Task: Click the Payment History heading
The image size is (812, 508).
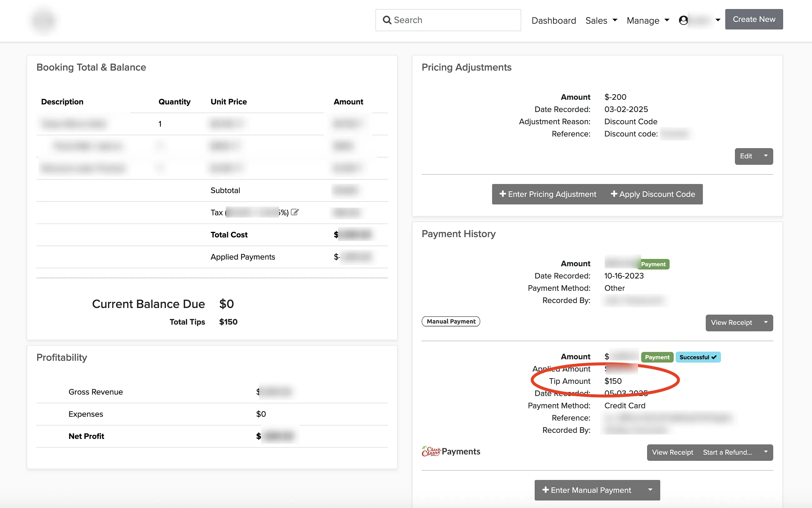Action: [458, 233]
